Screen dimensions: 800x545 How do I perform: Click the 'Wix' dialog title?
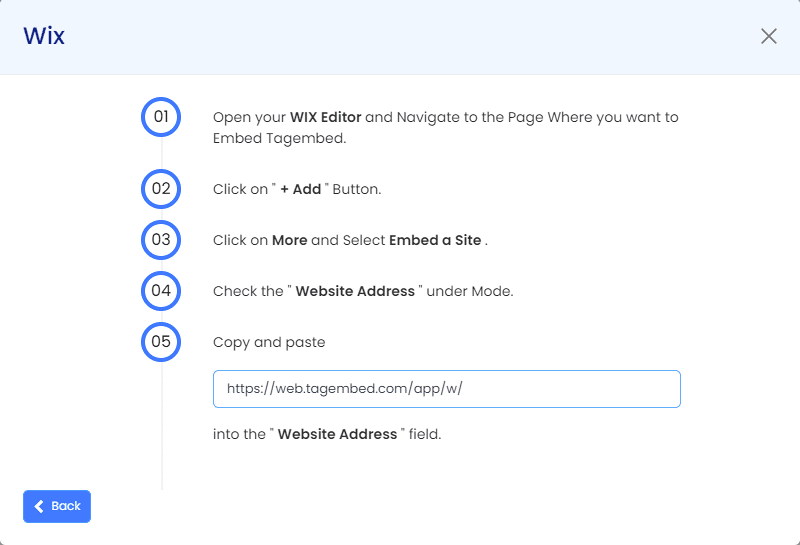[44, 36]
